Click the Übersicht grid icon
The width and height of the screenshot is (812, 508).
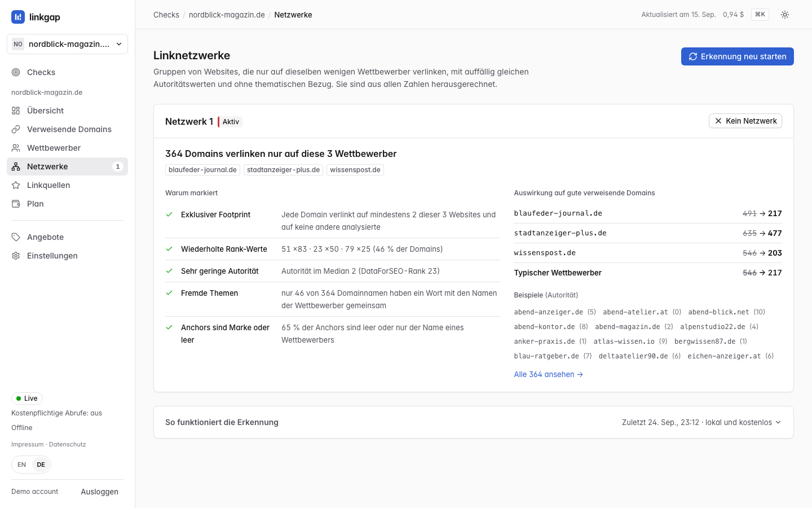16,111
